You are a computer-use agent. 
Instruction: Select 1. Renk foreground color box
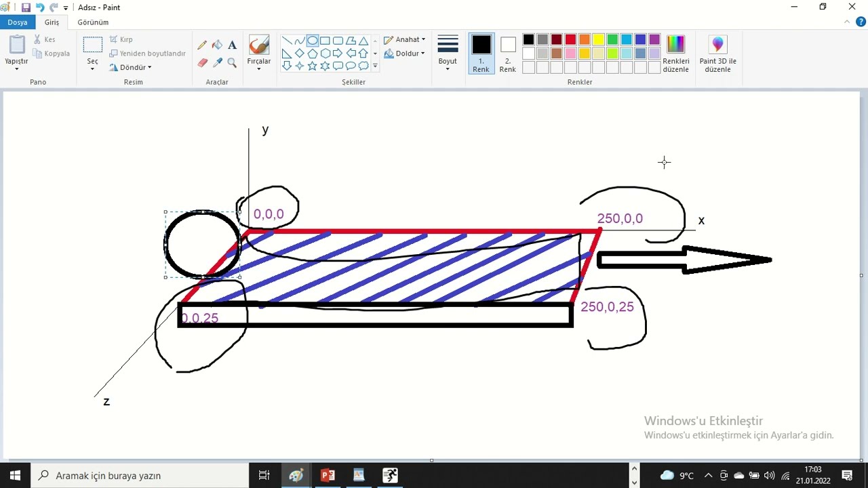point(481,54)
